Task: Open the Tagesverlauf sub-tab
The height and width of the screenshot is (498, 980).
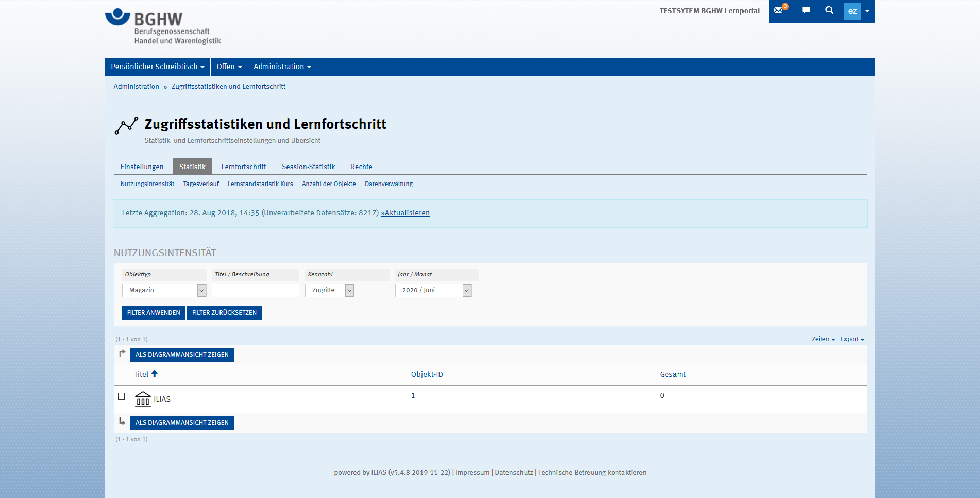Action: pyautogui.click(x=201, y=184)
